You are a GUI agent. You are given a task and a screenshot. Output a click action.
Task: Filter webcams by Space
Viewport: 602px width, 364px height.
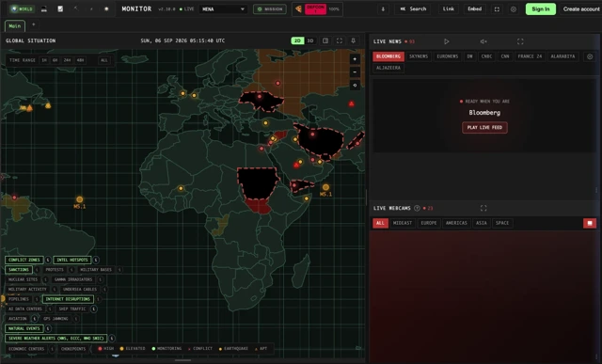pyautogui.click(x=502, y=223)
